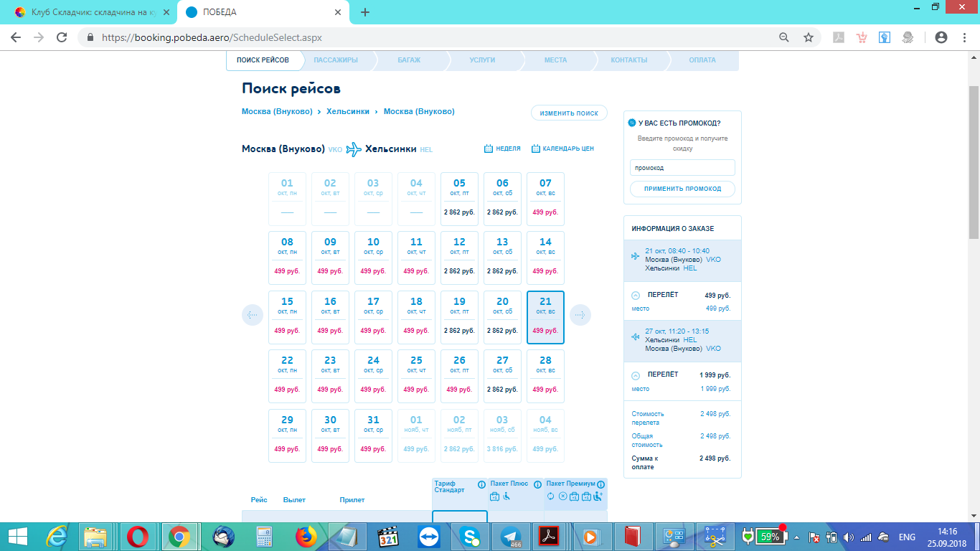Bookmark this page with the star icon
Image resolution: width=980 pixels, height=551 pixels.
809,37
